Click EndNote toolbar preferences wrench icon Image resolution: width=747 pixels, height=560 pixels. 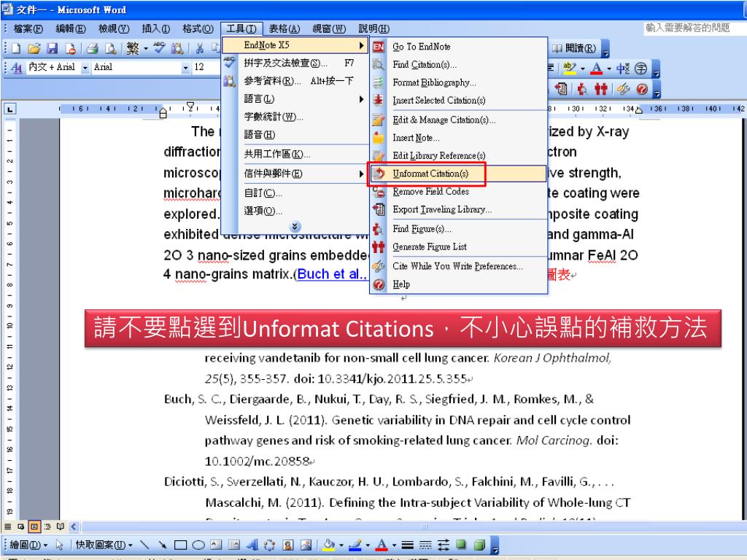pyautogui.click(x=623, y=88)
